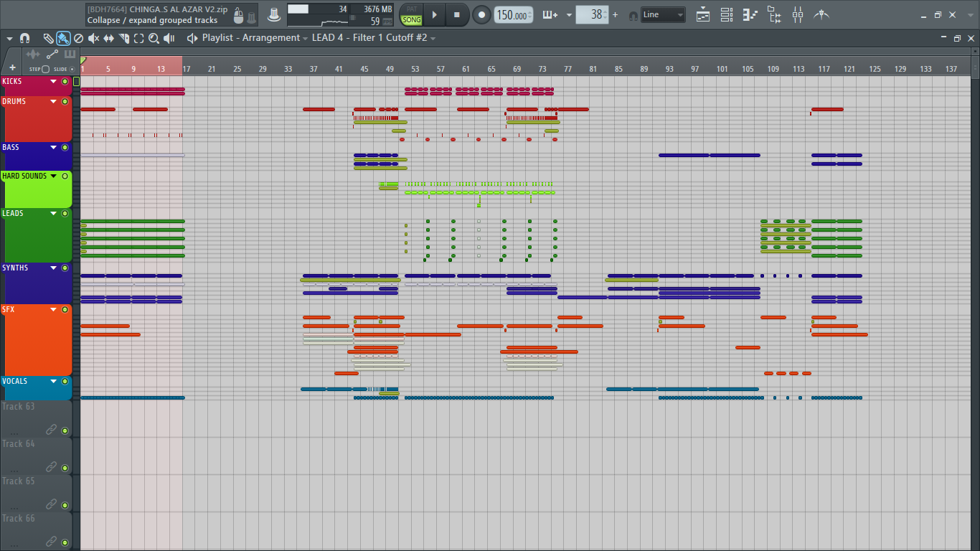The height and width of the screenshot is (551, 980).
Task: Mute the BASS track group
Action: [x=65, y=148]
